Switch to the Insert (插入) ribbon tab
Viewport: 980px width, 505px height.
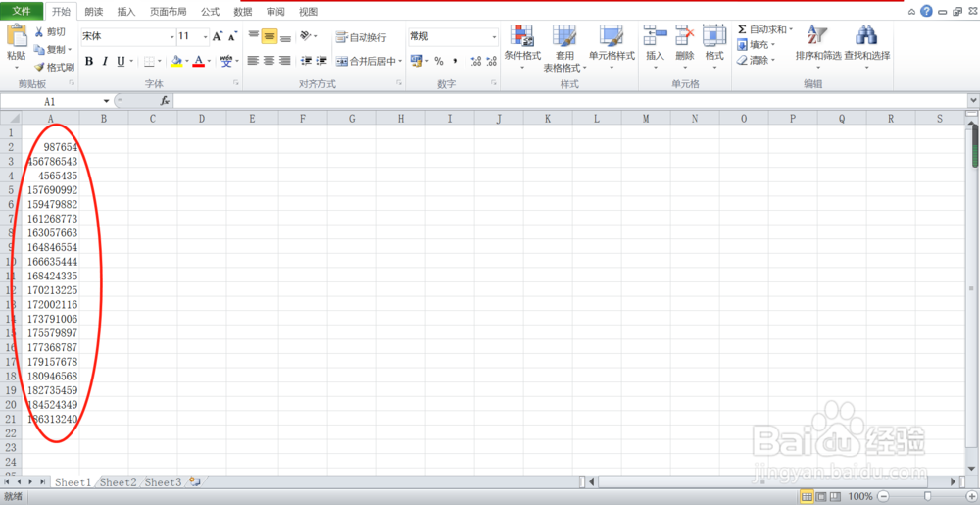(125, 11)
